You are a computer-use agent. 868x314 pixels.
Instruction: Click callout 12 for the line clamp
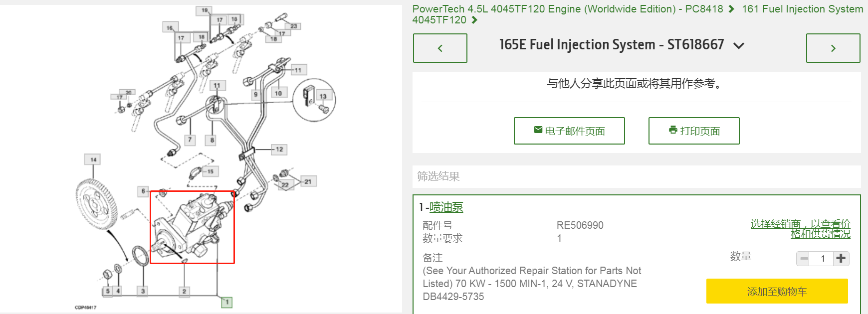click(279, 149)
